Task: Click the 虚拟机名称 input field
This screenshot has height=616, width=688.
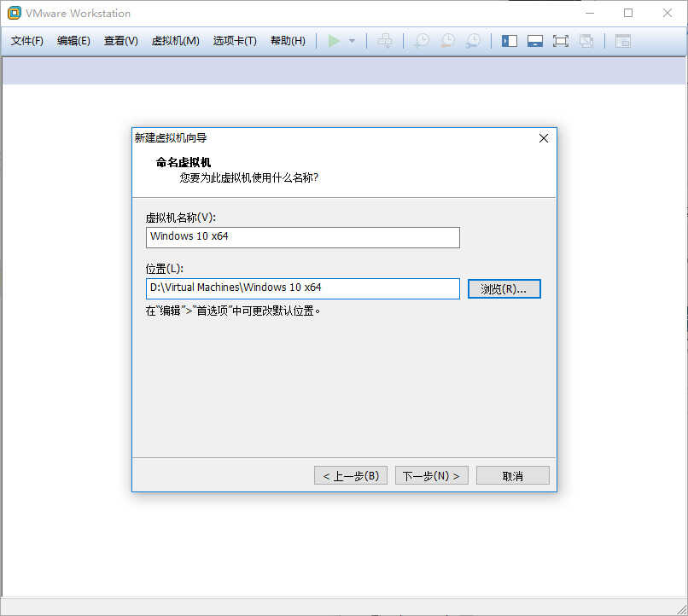Action: coord(303,237)
